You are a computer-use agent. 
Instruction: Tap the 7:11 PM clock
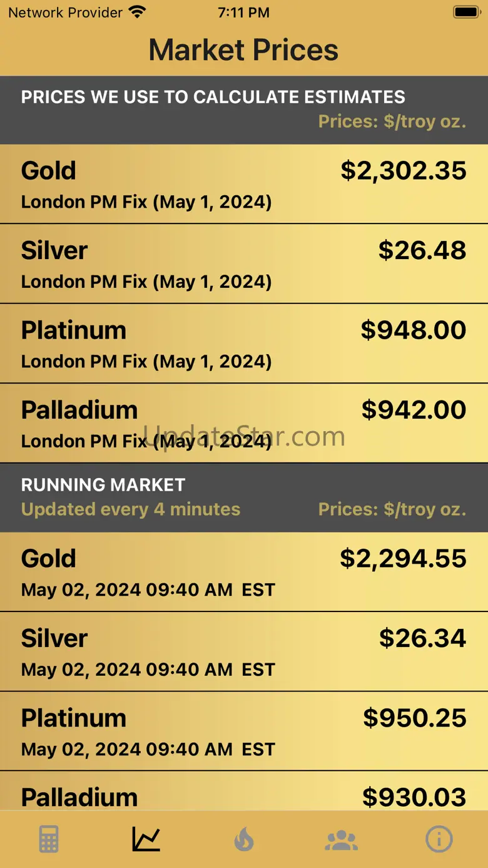[243, 13]
